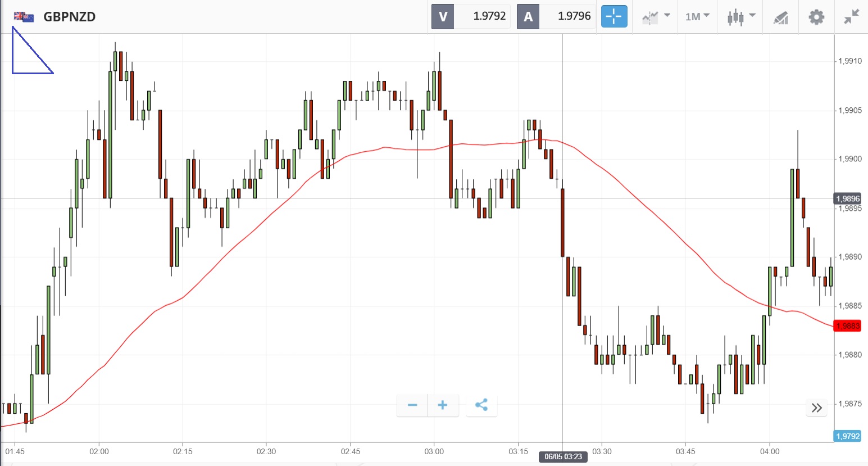The image size is (868, 466).
Task: Click the 06/05 03:23 time marker
Action: coord(563,456)
